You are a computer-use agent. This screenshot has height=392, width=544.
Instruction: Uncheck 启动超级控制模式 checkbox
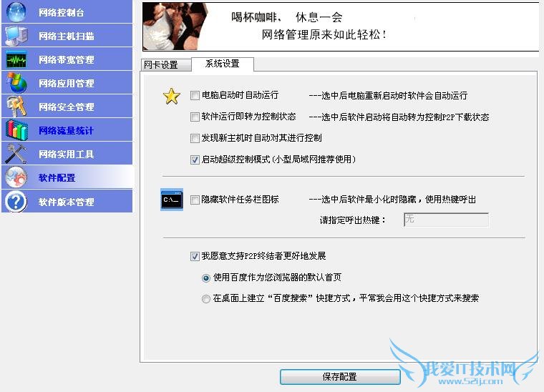click(195, 160)
